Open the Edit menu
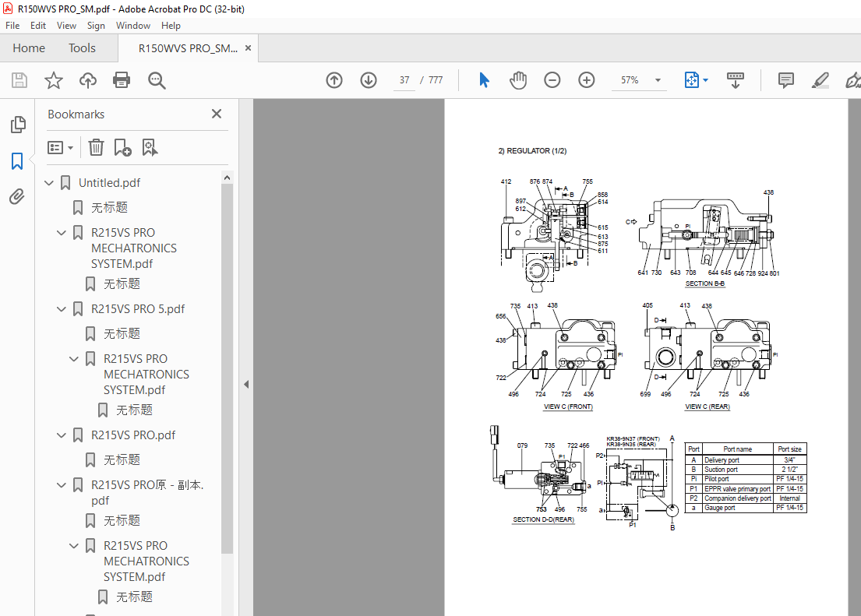861x616 pixels. (x=38, y=26)
